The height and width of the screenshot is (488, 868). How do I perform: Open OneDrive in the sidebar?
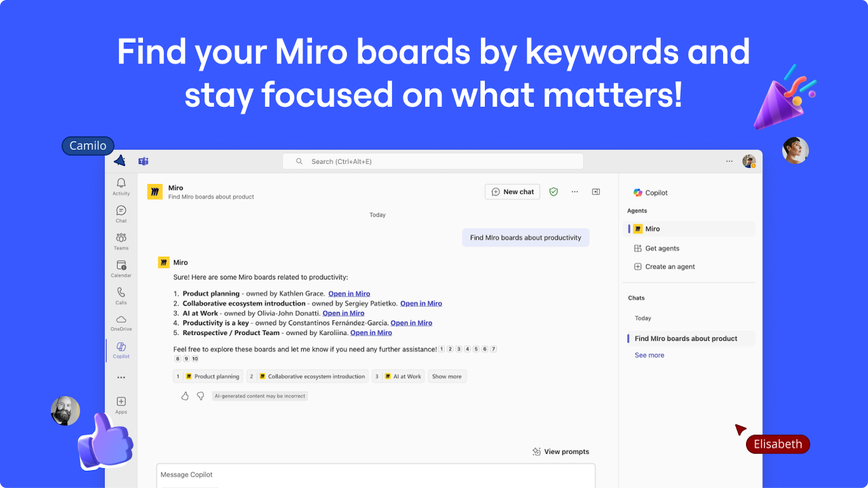(121, 323)
